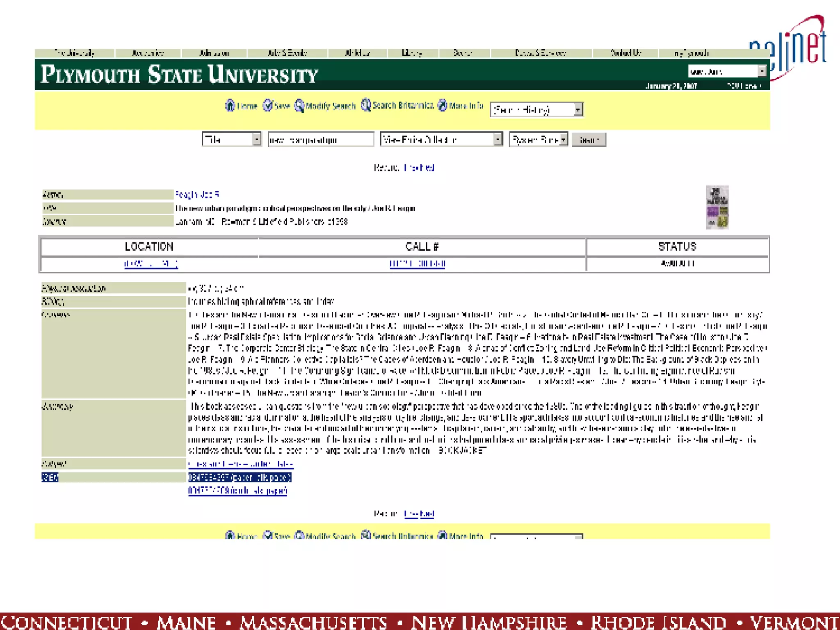Click the Modify Search magnifier icon at top

(x=299, y=105)
